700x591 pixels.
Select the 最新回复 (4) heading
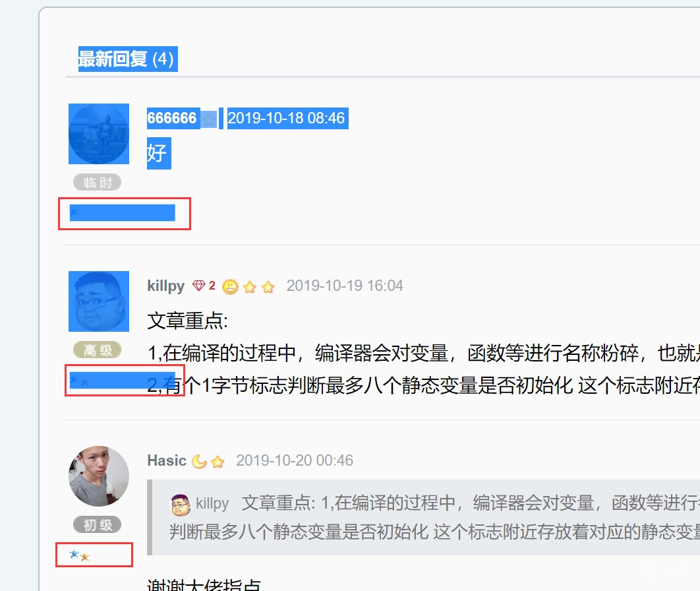(128, 59)
